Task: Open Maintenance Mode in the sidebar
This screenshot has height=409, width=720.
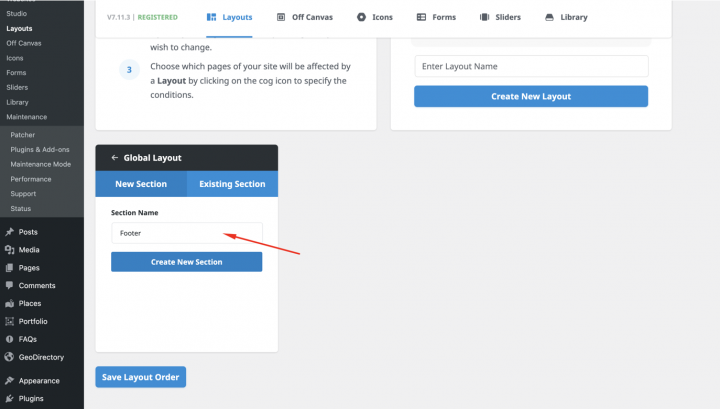Action: tap(40, 164)
